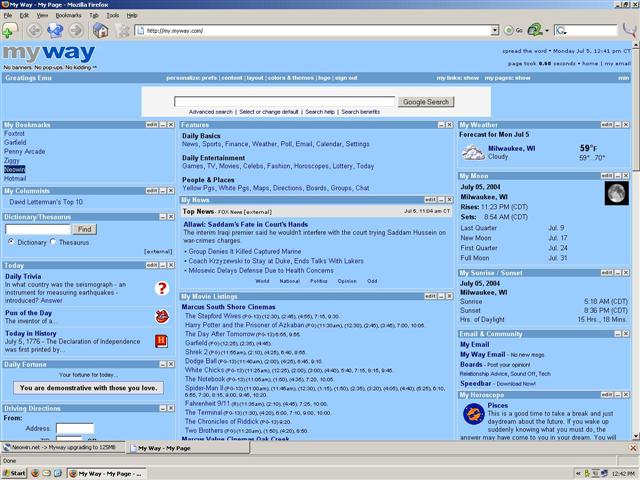The width and height of the screenshot is (640, 480).
Task: Open the address bar URL dropdown
Action: (x=494, y=31)
